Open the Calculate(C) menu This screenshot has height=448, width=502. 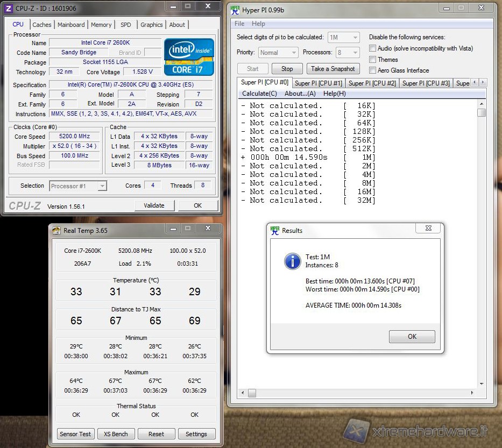click(259, 94)
